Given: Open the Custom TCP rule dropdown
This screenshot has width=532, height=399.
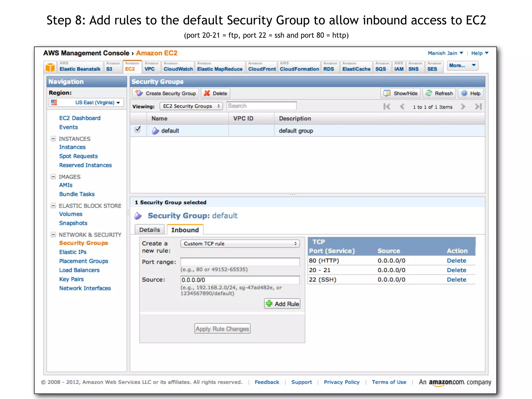Looking at the screenshot, I should click(240, 243).
